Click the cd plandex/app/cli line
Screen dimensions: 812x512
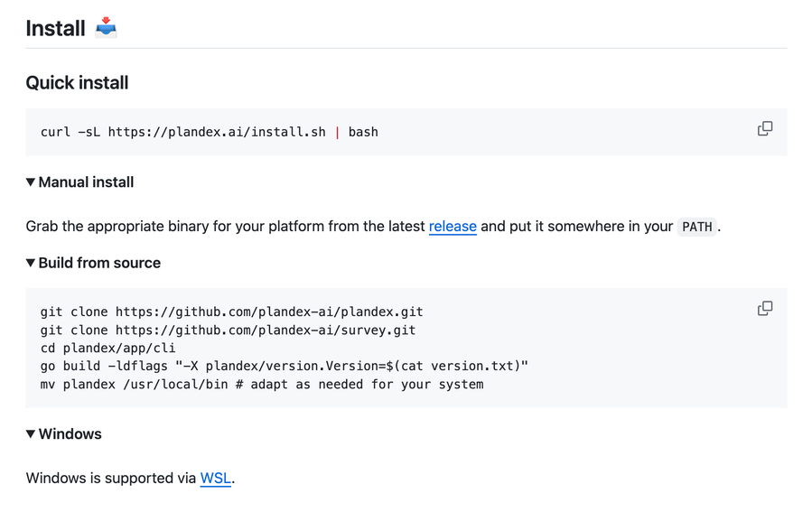click(107, 348)
